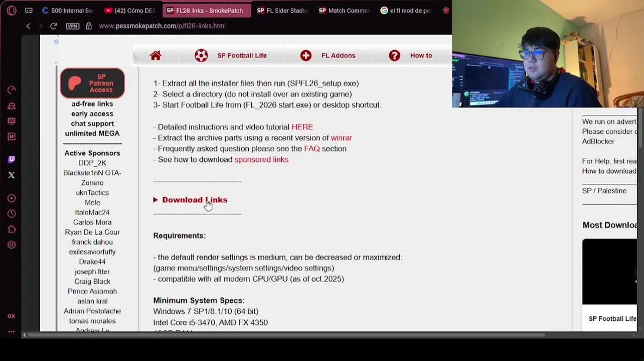Toggle the VPN badge

(x=72, y=26)
